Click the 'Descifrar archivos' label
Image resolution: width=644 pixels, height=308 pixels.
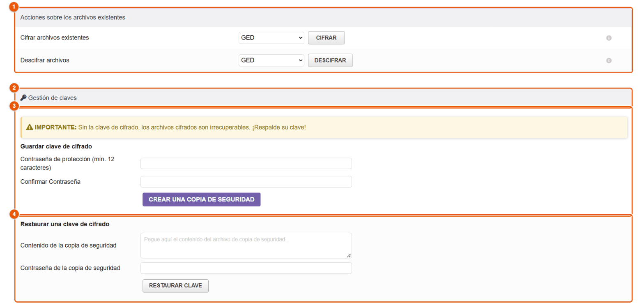tap(45, 60)
